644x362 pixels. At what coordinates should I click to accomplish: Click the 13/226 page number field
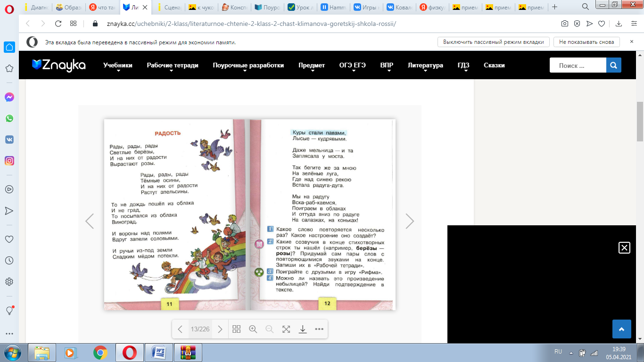(x=200, y=329)
